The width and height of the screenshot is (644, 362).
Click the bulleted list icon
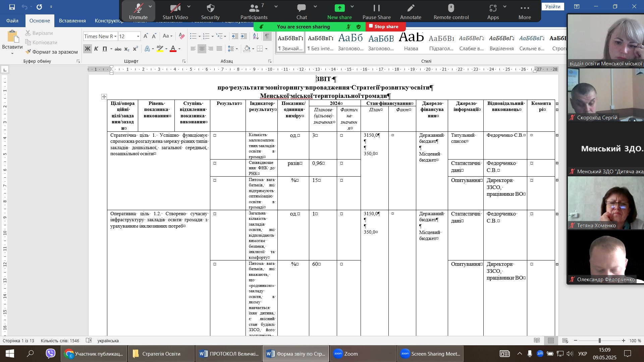point(193,36)
